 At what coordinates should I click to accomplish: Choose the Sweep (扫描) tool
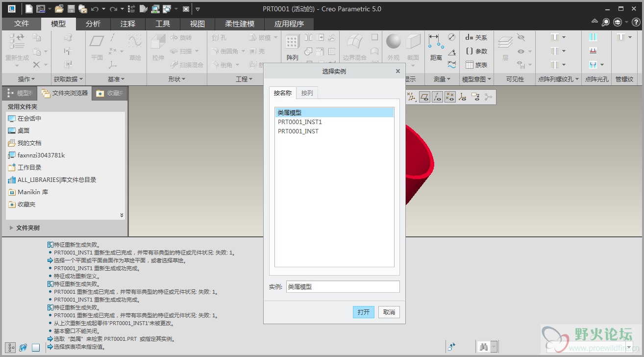[181, 51]
